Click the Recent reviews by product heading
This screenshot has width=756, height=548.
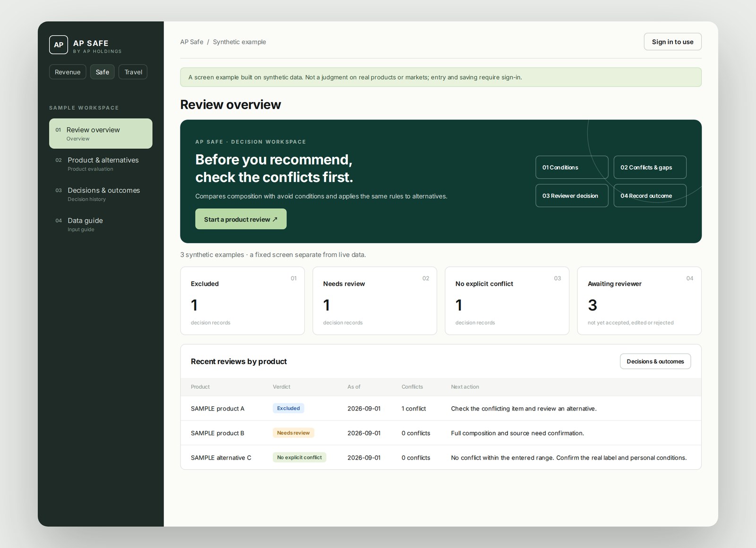[239, 361]
